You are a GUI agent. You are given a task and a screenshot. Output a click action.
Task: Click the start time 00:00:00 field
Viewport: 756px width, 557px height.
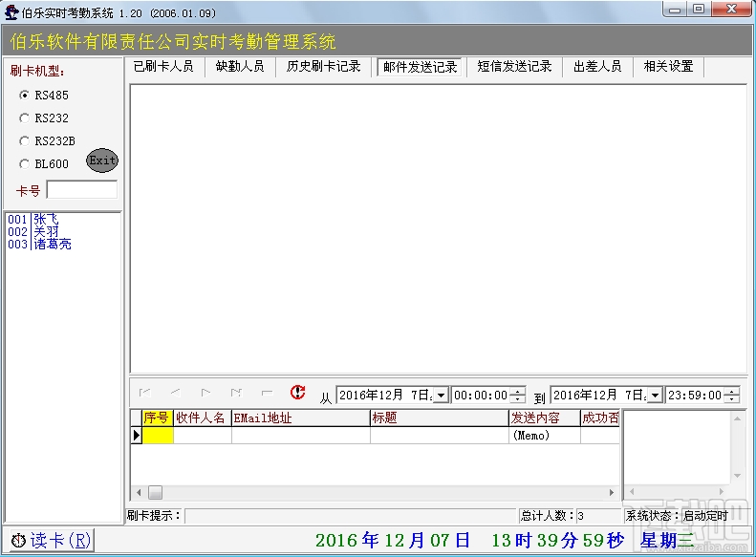[x=481, y=396]
